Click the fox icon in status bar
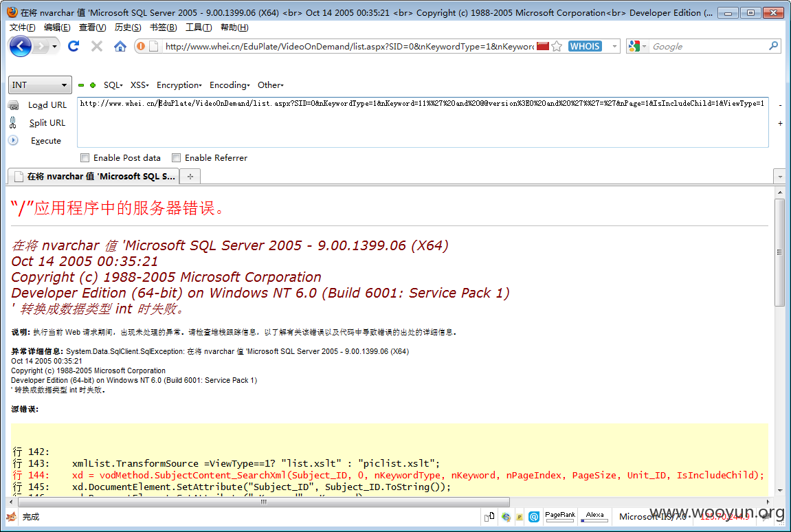This screenshot has height=532, width=791. 12,516
